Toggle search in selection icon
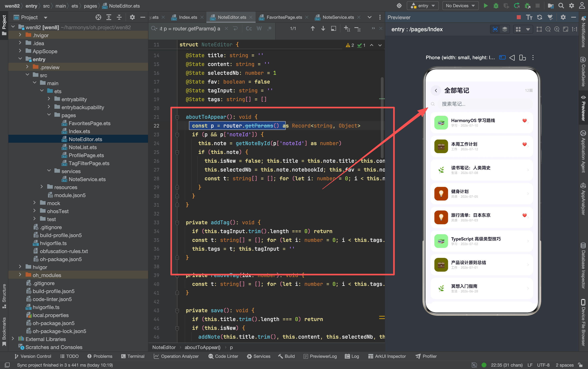The image size is (588, 369). coord(333,29)
